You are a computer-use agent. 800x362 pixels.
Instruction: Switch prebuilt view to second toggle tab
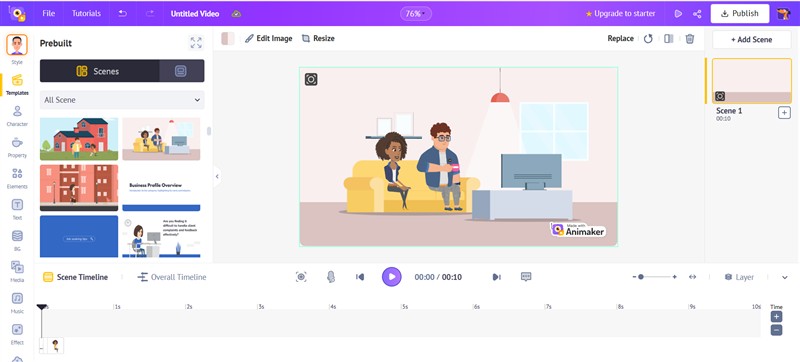pyautogui.click(x=181, y=71)
